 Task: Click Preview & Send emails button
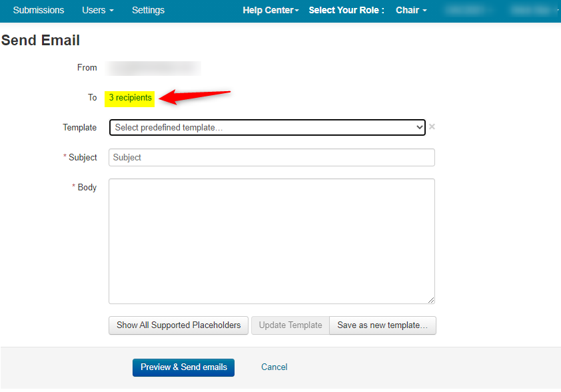pos(183,367)
